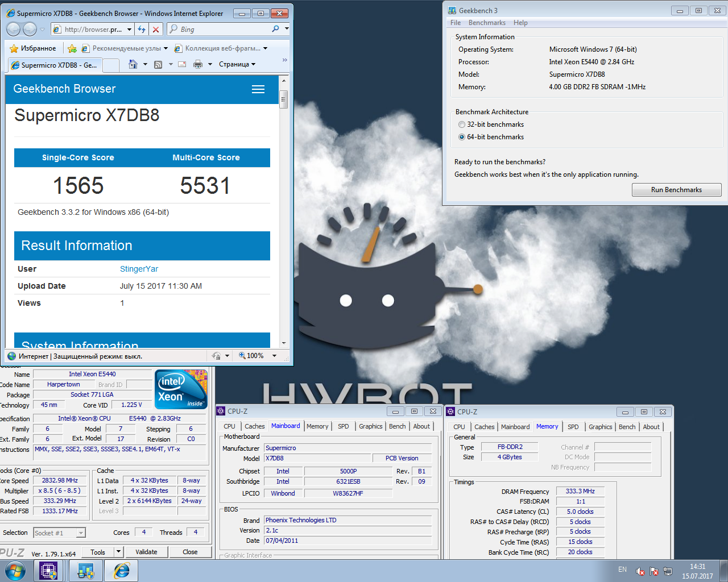Expand the Print button dropdown arrow
This screenshot has height=582, width=728.
210,64
